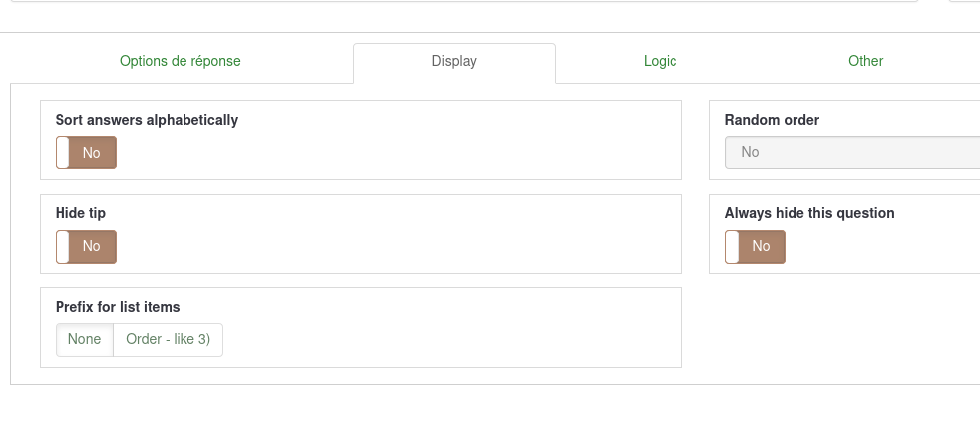Viewport: 980px width, 434px height.
Task: Go to the Other tab
Action: pos(865,61)
